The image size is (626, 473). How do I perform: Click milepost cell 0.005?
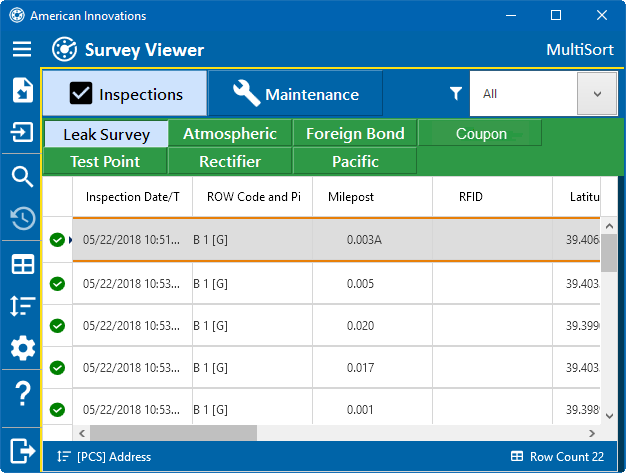click(372, 283)
